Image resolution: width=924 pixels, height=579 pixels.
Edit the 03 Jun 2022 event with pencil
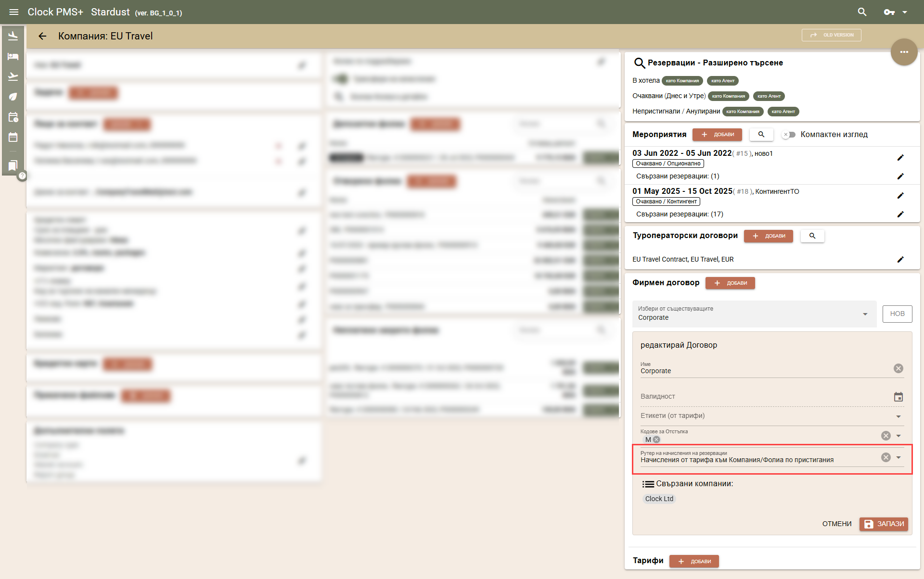point(900,158)
